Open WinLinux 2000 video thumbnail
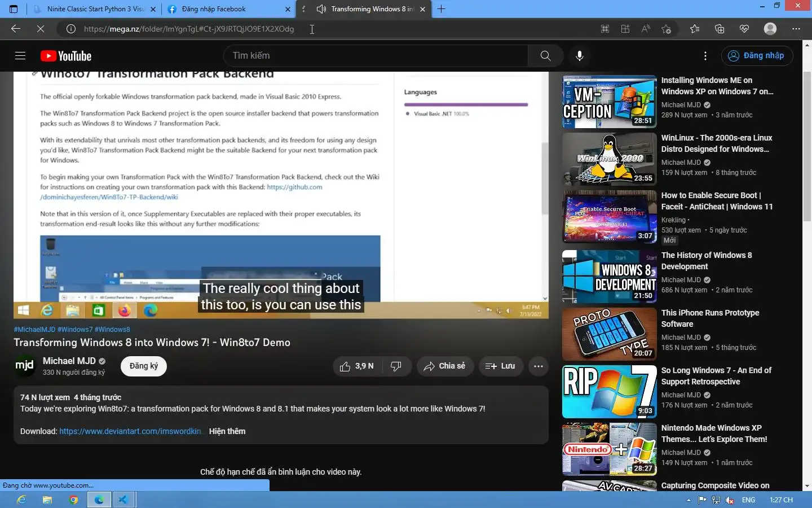Viewport: 812px width, 508px height. click(610, 159)
